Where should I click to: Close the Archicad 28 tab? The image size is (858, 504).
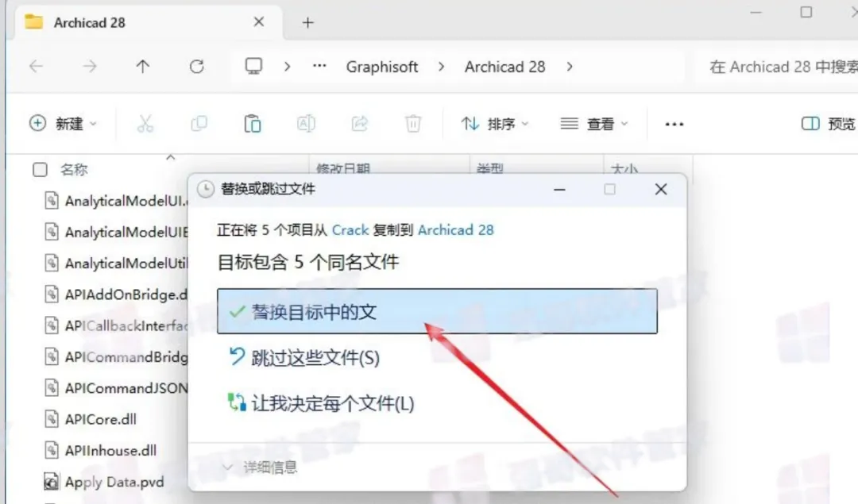(x=259, y=22)
